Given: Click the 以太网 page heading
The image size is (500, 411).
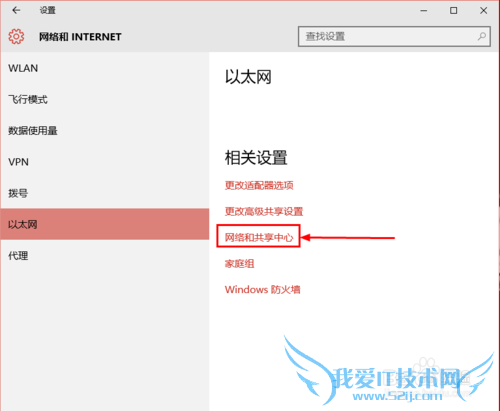Looking at the screenshot, I should click(248, 77).
